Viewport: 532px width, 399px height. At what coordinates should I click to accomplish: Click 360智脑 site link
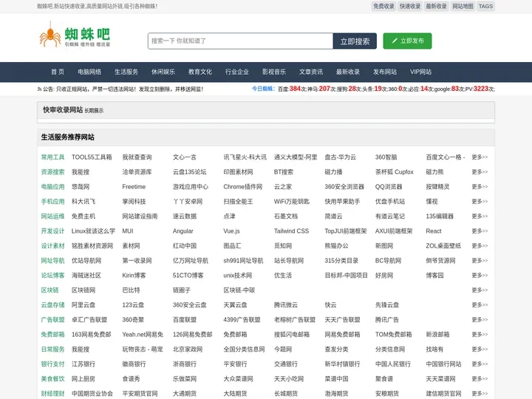tap(386, 157)
